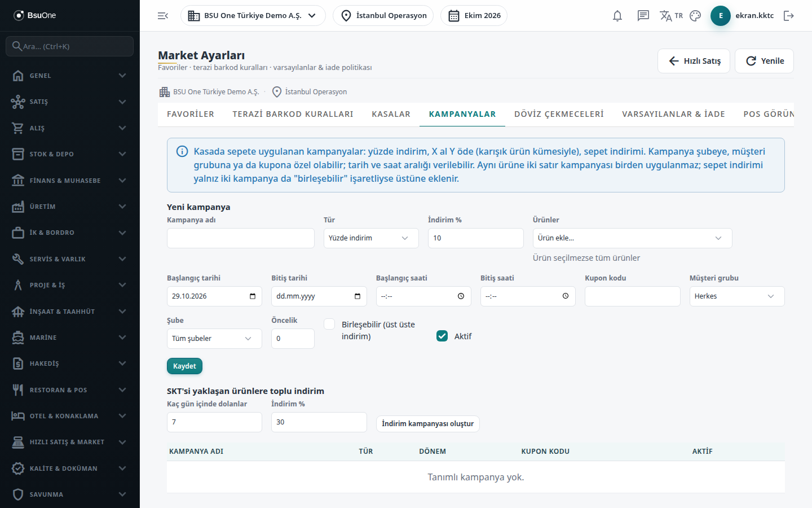The image size is (812, 508).
Task: Click the Finans & Muhasebe bank icon
Action: pos(18,181)
